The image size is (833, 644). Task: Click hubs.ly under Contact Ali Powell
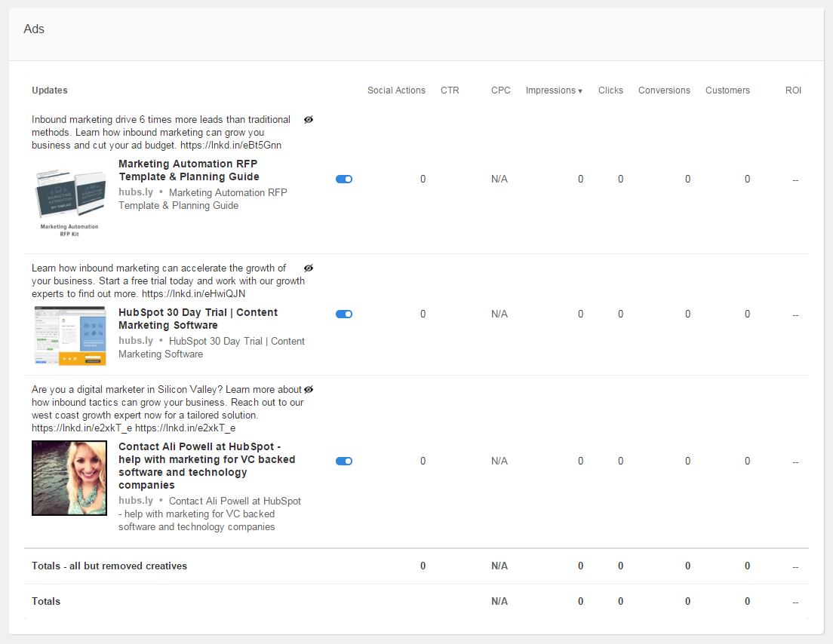point(136,501)
